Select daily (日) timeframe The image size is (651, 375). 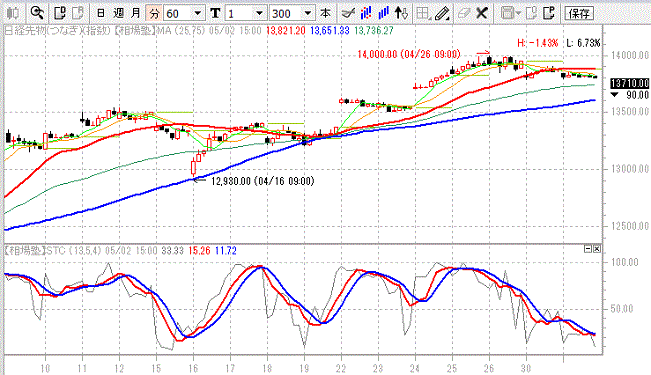(100, 13)
